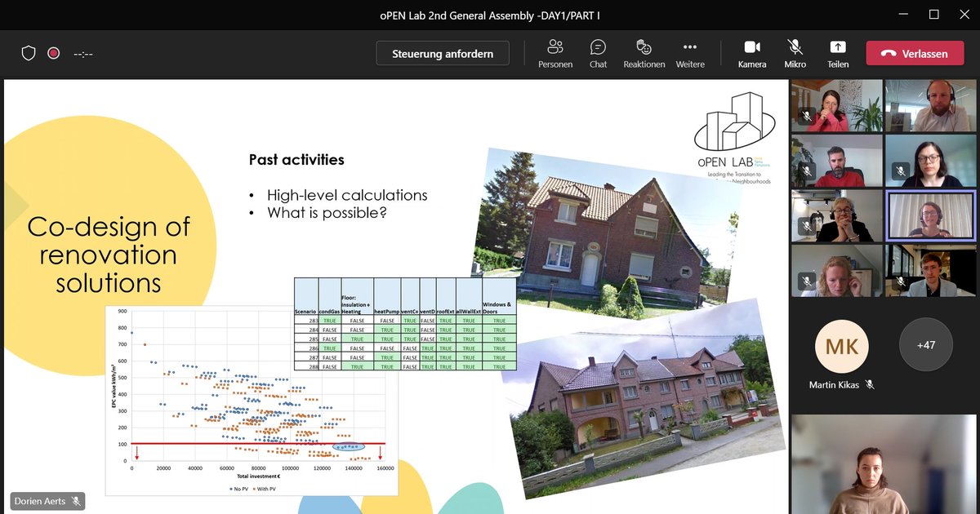Click mute icon on curly-haired woman tile
This screenshot has width=980, height=514.
point(807,281)
